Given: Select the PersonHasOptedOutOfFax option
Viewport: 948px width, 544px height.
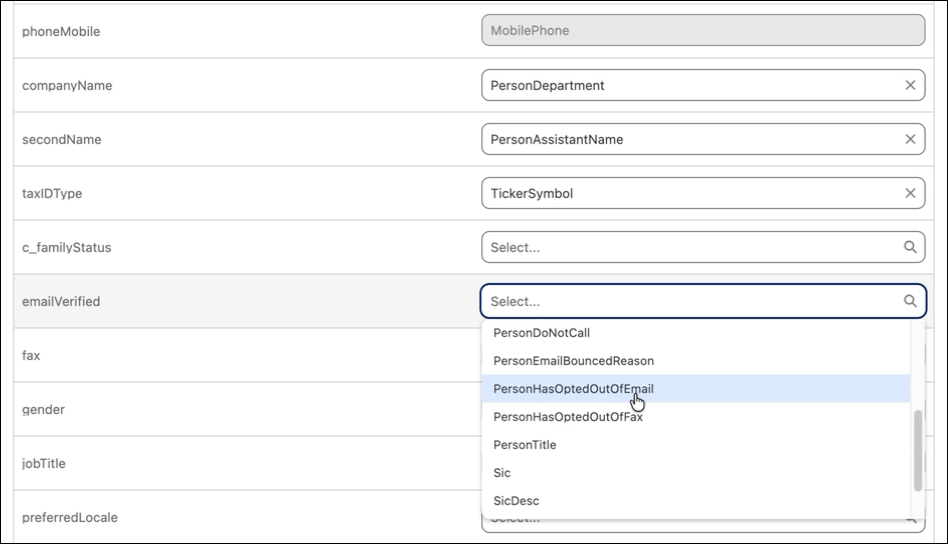Looking at the screenshot, I should (696, 417).
